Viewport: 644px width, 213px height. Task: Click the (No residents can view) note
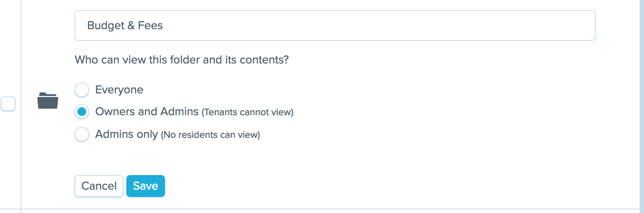coord(210,135)
